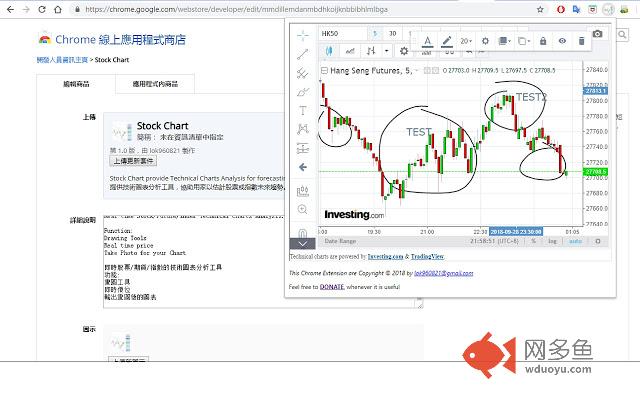Open the DONATE link
The width and height of the screenshot is (640, 400).
pos(332,287)
